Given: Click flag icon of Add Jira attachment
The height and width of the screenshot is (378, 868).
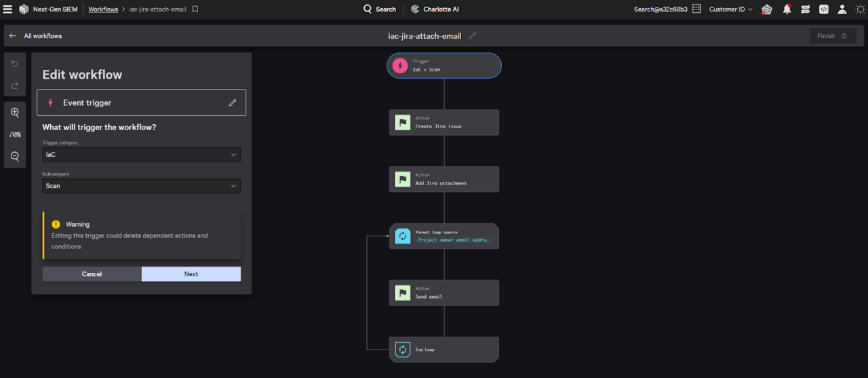Looking at the screenshot, I should 403,179.
